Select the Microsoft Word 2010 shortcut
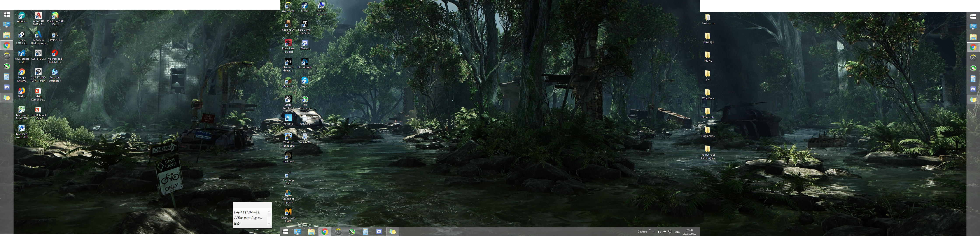Viewport: 980px width, 236px height. (22, 132)
